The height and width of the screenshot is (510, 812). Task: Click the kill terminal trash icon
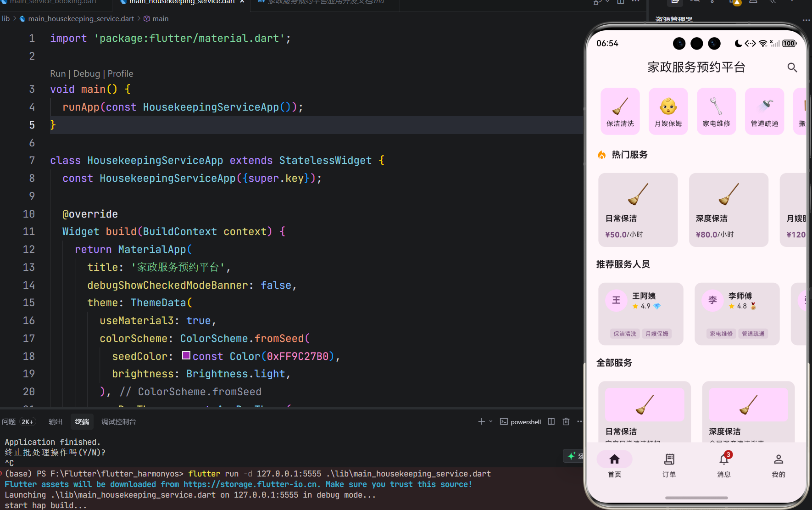[566, 421]
